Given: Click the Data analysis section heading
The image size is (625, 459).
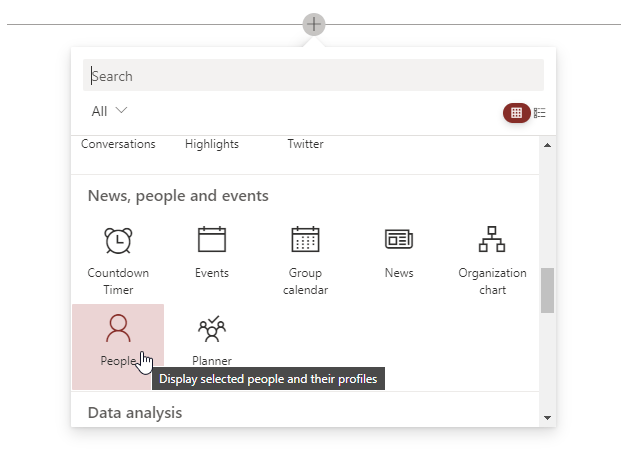Looking at the screenshot, I should click(135, 412).
